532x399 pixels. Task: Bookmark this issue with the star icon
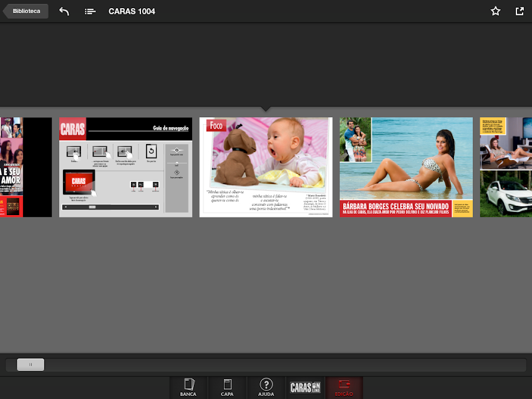(x=495, y=11)
